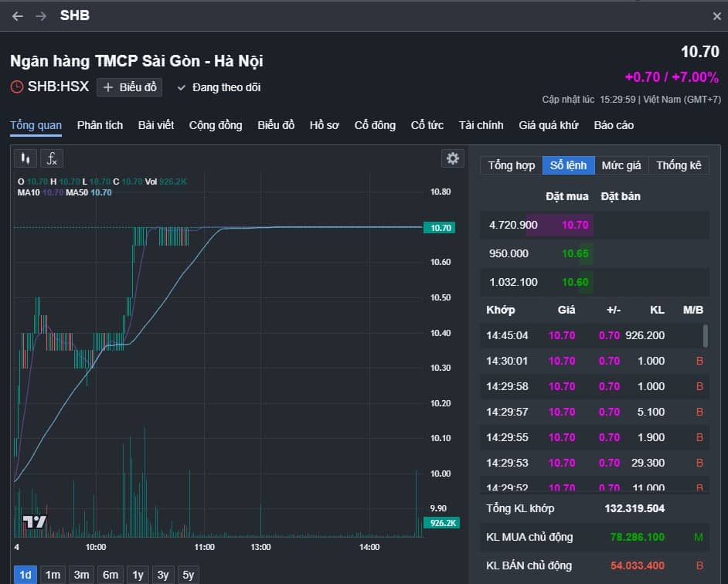Click bid price 10.65 in order book
Screen dimensions: 728x584
click(575, 253)
